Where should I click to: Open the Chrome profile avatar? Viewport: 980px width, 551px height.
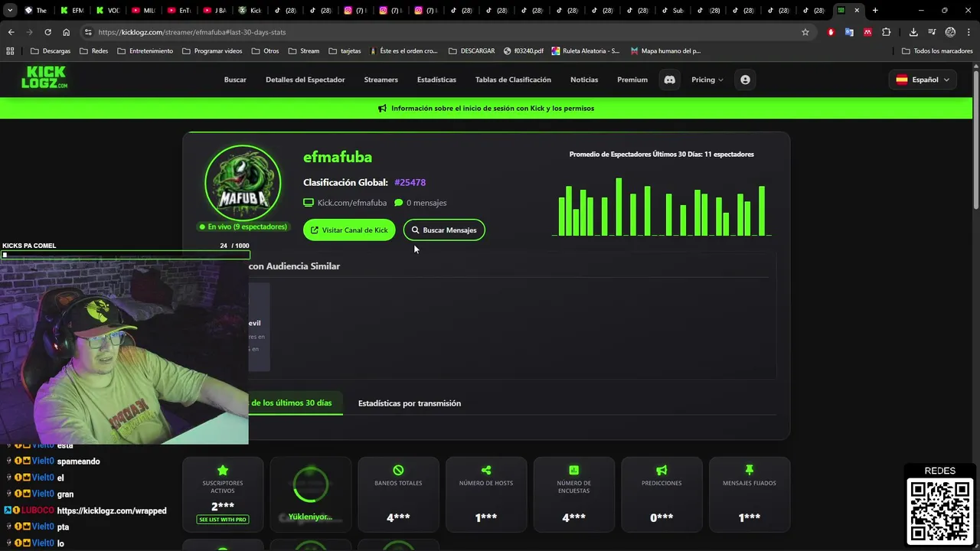(x=950, y=32)
